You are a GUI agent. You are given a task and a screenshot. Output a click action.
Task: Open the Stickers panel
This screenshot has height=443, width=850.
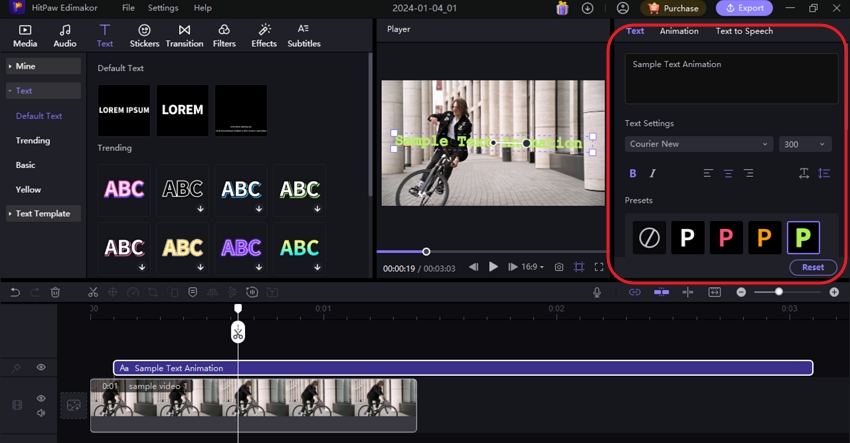(x=144, y=36)
